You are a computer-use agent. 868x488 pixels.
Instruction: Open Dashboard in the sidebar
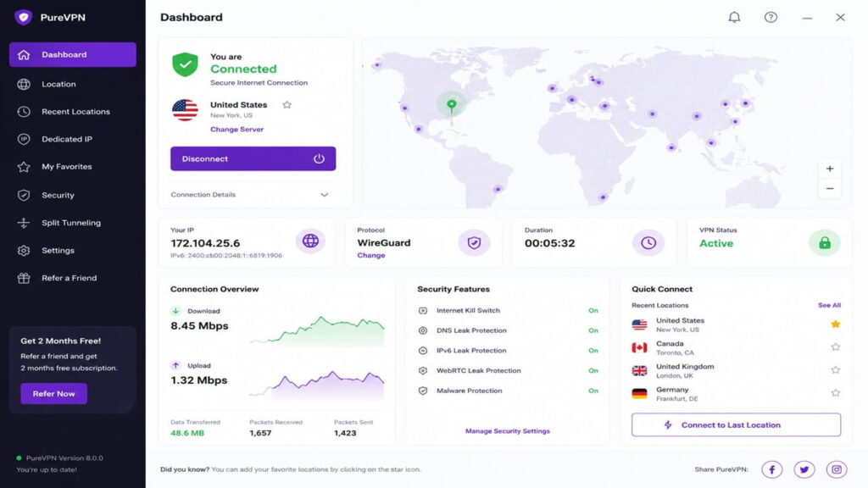point(73,55)
